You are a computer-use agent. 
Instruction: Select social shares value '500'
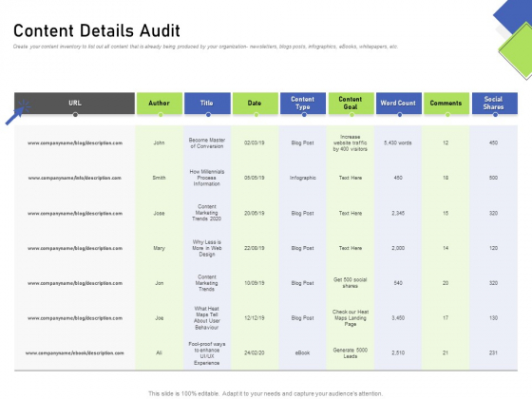493,178
